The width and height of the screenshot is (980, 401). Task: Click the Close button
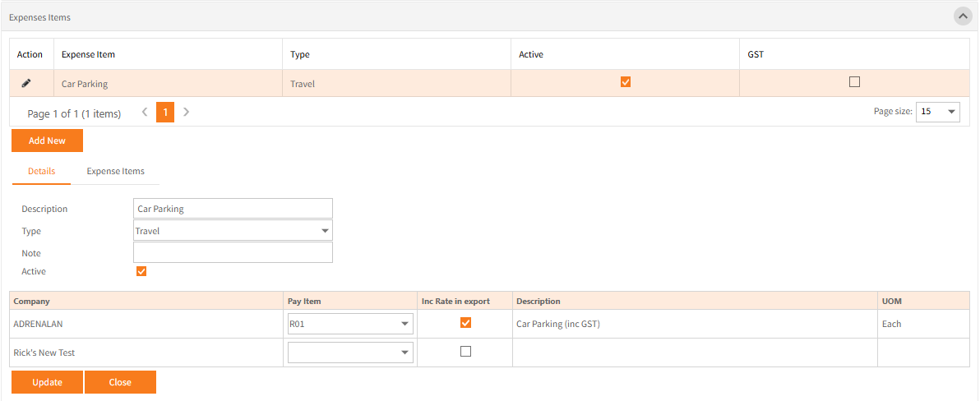click(120, 382)
